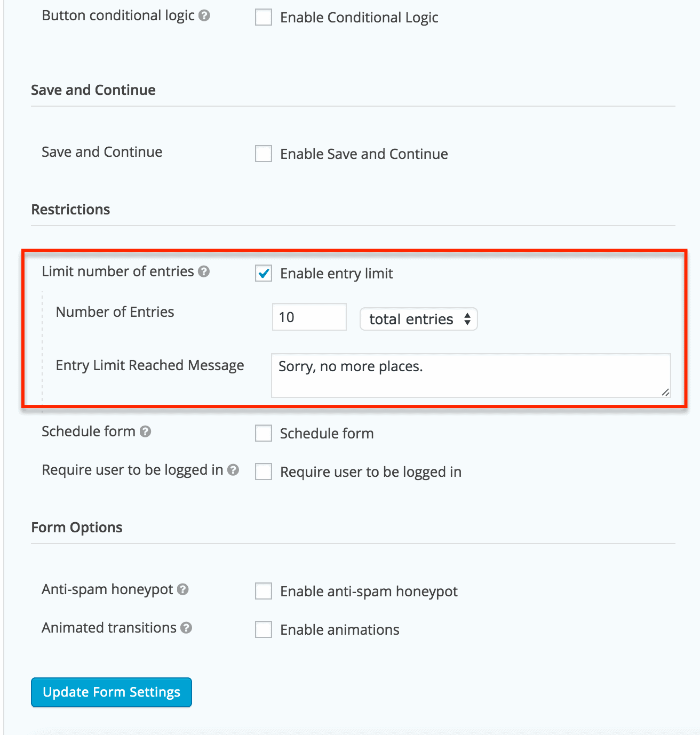Screen dimensions: 700x735
Task: Select the Restrictions section heading
Action: 70,209
